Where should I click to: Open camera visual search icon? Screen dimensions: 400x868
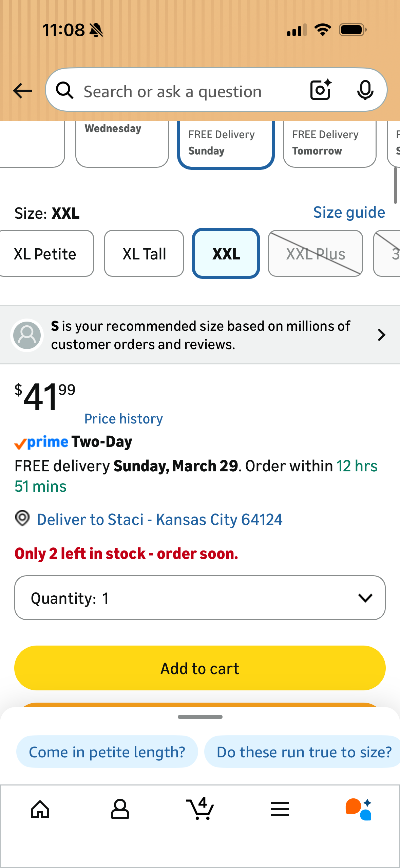321,90
